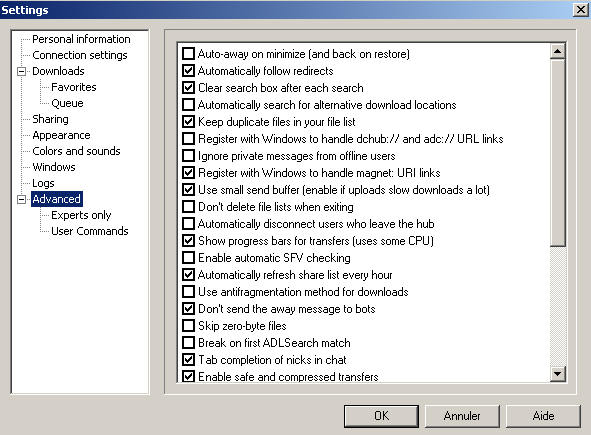The height and width of the screenshot is (435, 591).
Task: Toggle Ignore private messages from offline users
Action: point(188,155)
